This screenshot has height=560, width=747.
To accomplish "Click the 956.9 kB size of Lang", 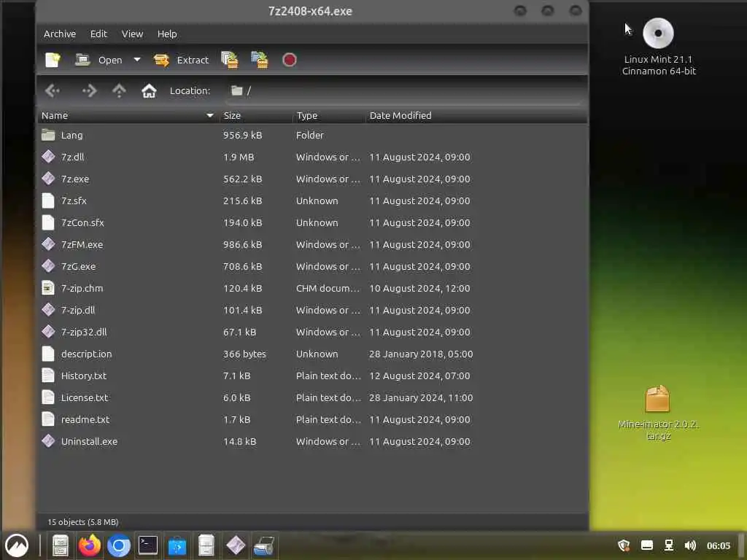I will click(x=242, y=135).
